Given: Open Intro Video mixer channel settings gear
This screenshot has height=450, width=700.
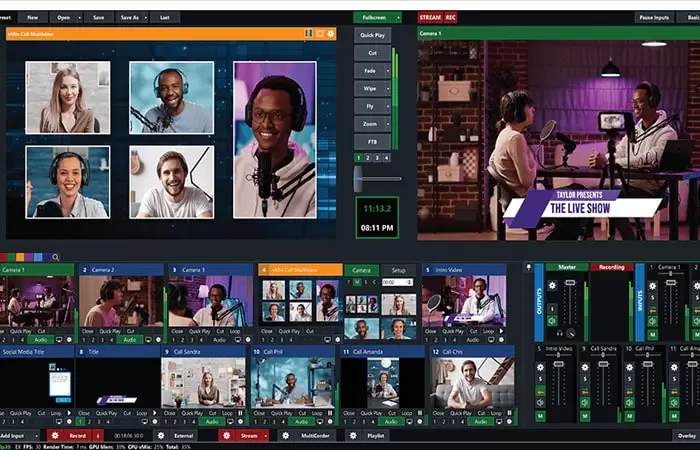Looking at the screenshot, I should click(x=540, y=367).
